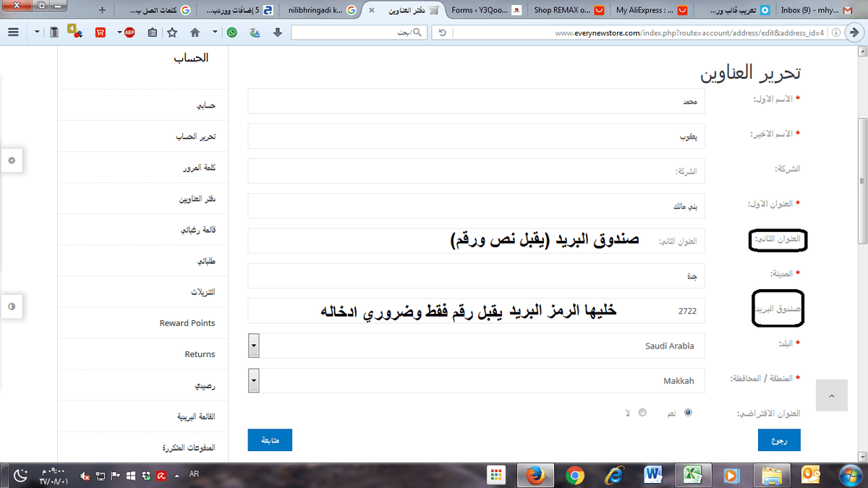This screenshot has width=868, height=488.
Task: Open the Reward Points sidebar link
Action: [x=187, y=323]
